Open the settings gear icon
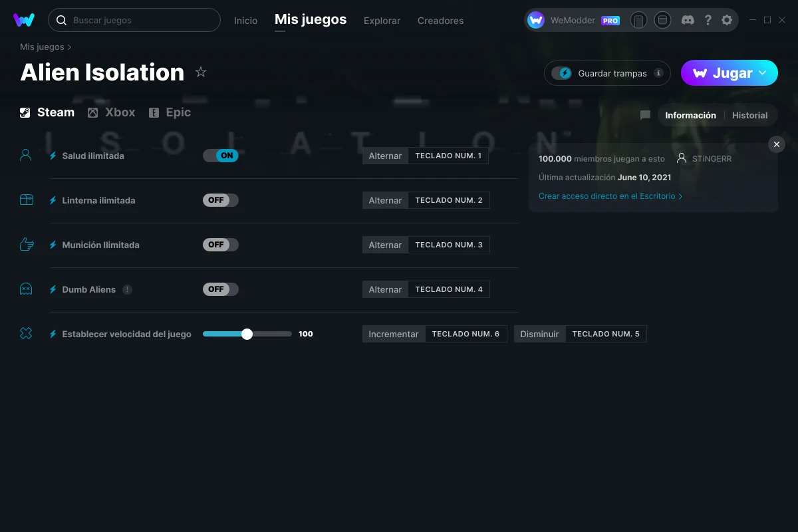This screenshot has height=532, width=798. point(727,20)
